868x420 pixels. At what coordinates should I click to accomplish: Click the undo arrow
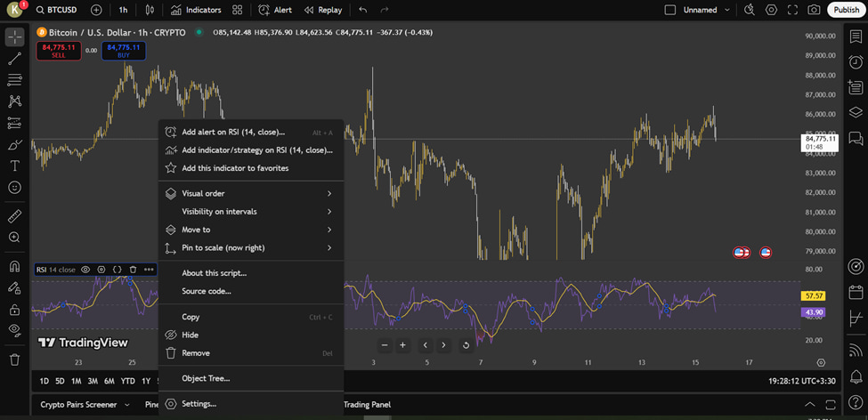tap(363, 10)
